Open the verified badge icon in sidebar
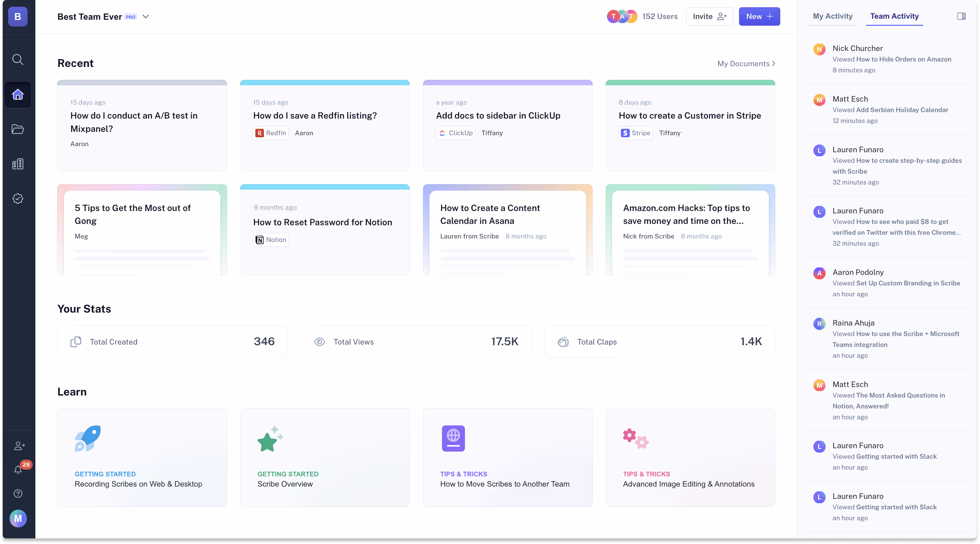Screen dimensions: 980x544 point(17,198)
